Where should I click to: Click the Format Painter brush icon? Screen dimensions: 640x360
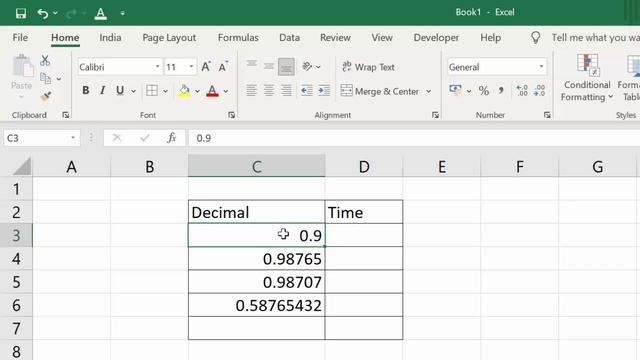point(45,97)
